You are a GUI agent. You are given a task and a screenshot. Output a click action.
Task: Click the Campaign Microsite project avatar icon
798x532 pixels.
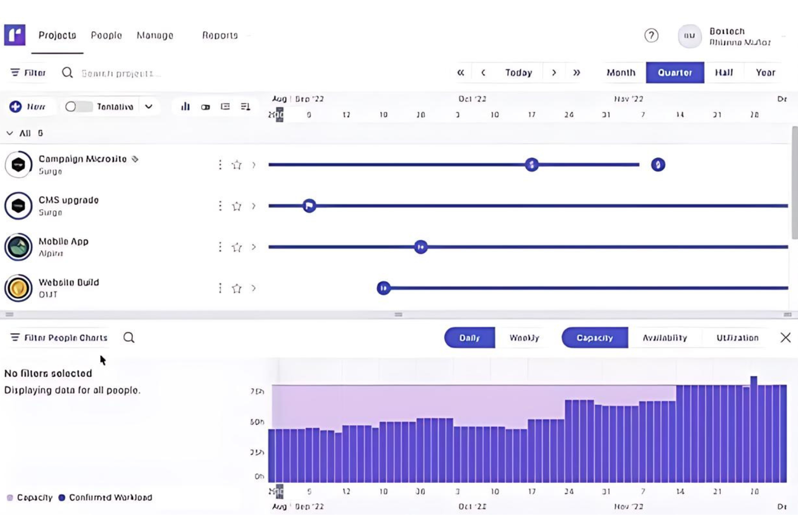18,164
